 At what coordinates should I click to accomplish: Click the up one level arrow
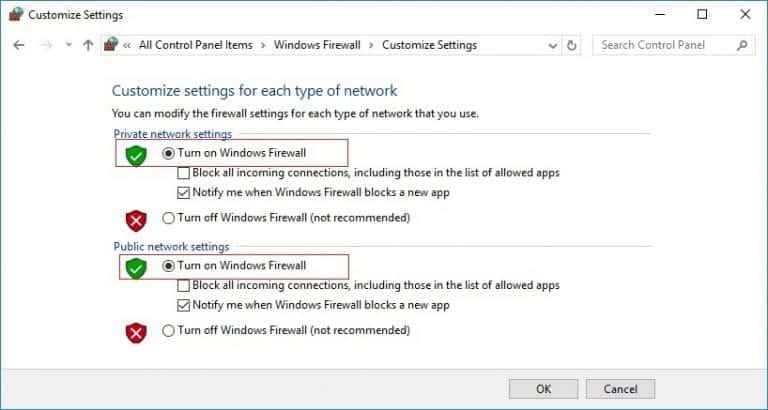pos(88,45)
